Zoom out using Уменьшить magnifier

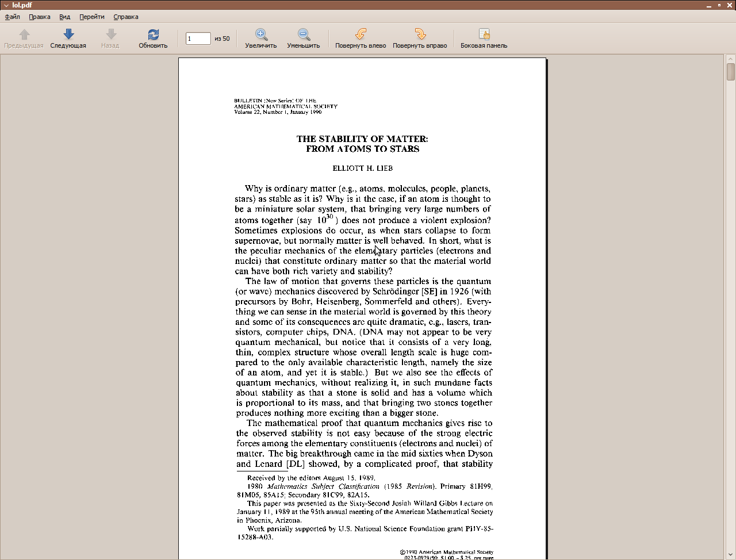pyautogui.click(x=304, y=35)
